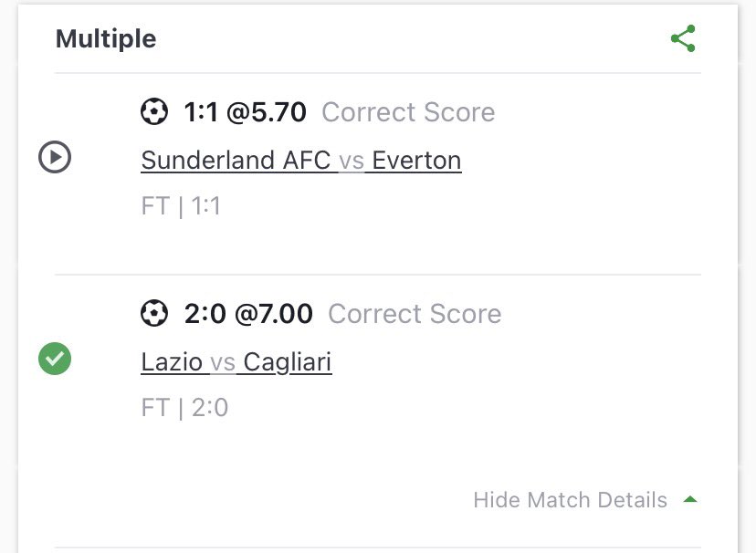Screen dimensions: 756x553
Task: Click Hide Match Details text
Action: coord(570,500)
